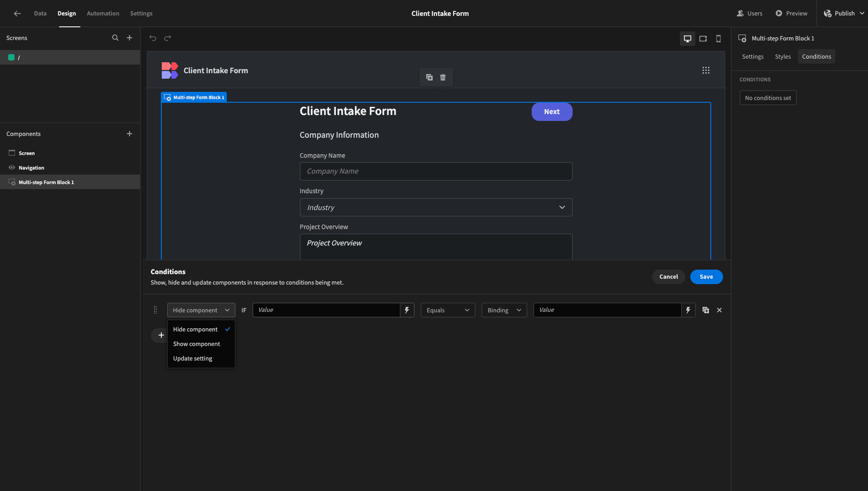Viewport: 868px width, 491px height.
Task: Click the Save button
Action: click(706, 277)
